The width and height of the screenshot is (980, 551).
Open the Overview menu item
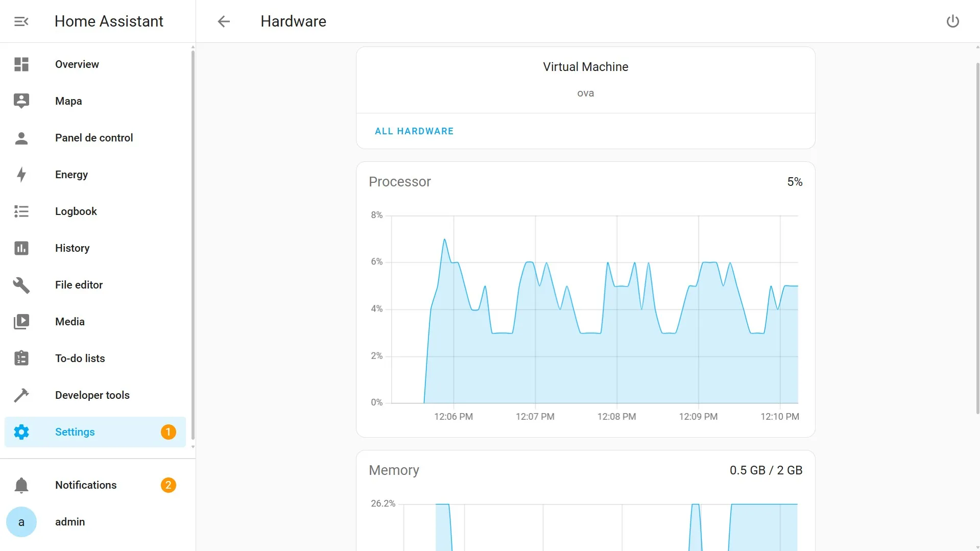(x=95, y=64)
